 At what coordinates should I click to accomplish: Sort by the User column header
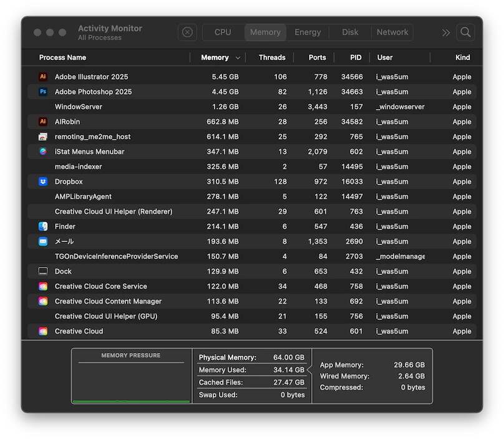point(385,57)
